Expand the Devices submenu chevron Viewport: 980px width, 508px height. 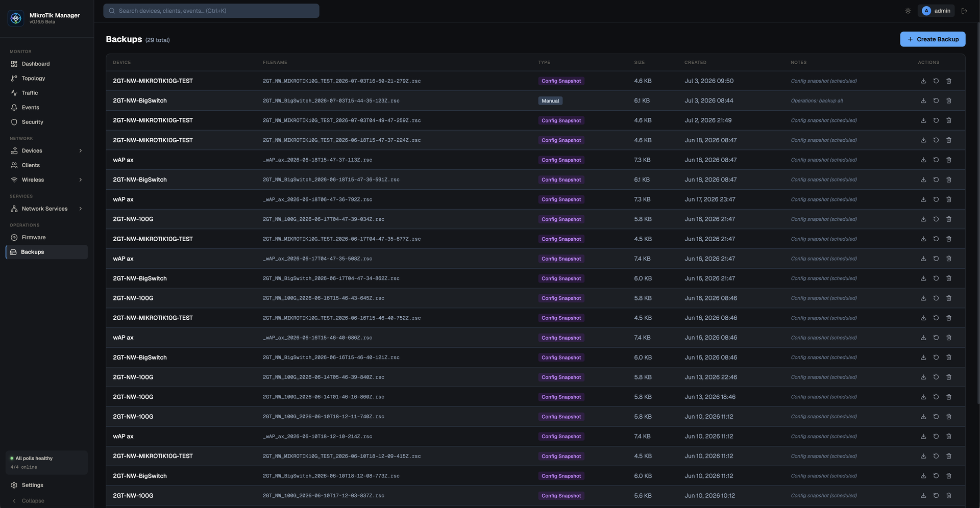pyautogui.click(x=81, y=151)
